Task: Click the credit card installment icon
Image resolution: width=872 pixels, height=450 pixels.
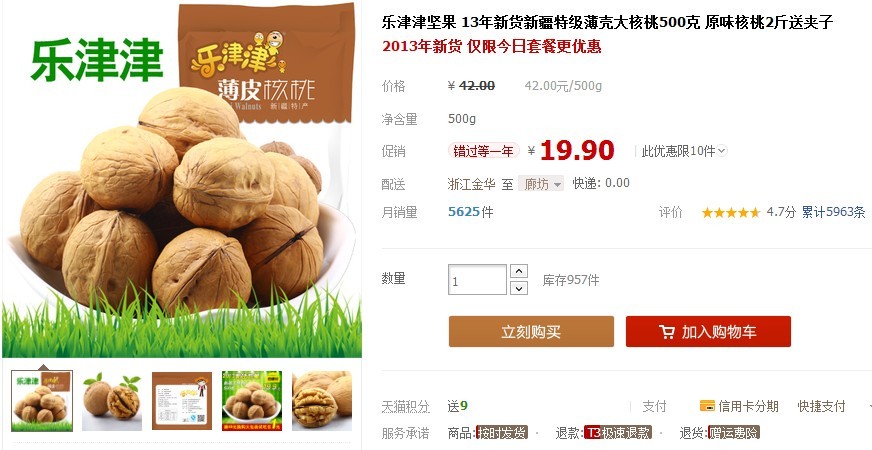Action: pyautogui.click(x=707, y=406)
